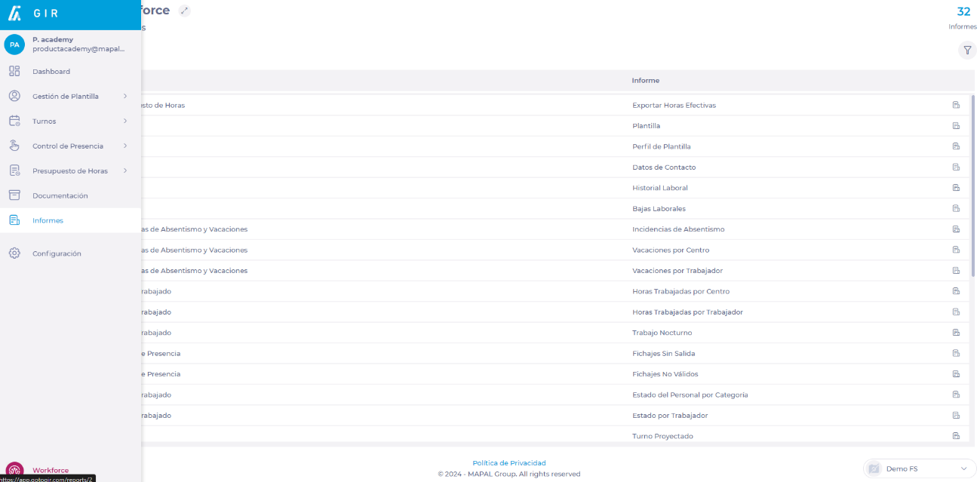Click the expand arrows icon beside the title
The image size is (980, 482).
(x=185, y=11)
